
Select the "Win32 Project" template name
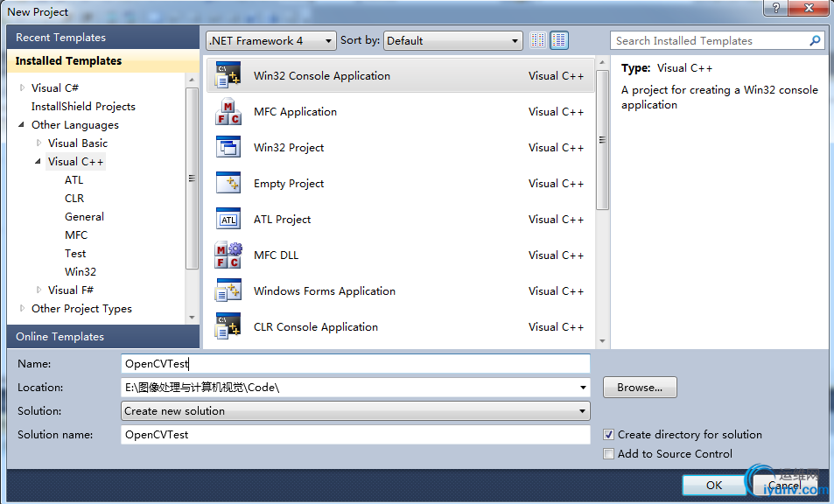point(289,147)
